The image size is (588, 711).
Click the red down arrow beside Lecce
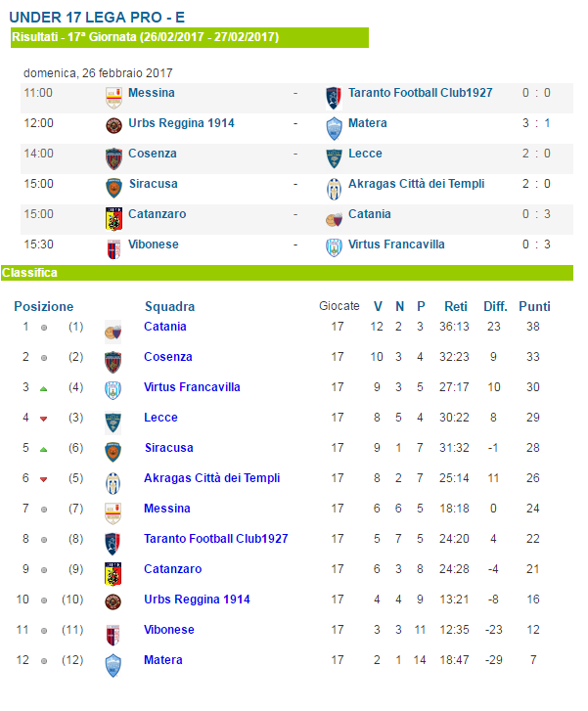pos(44,419)
